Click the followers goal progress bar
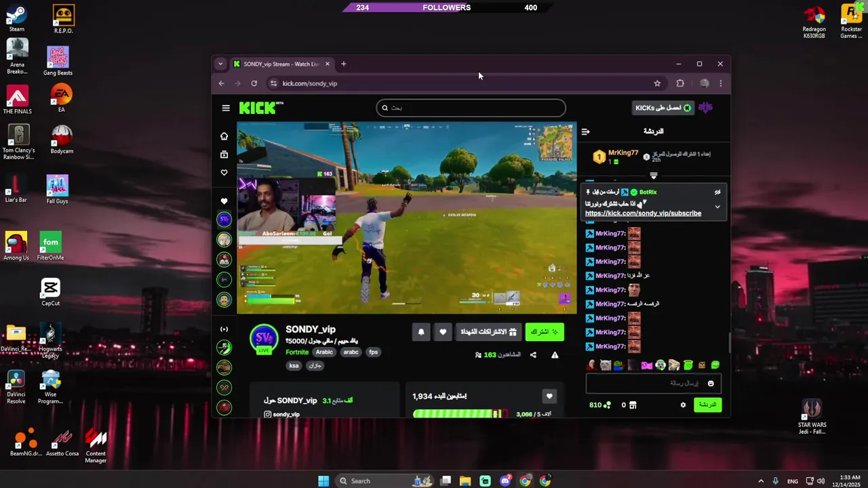Image resolution: width=868 pixels, height=488 pixels. 460,414
